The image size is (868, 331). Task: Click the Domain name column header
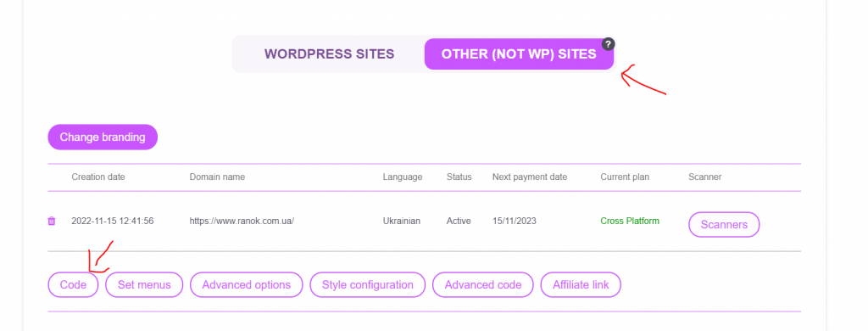[217, 177]
